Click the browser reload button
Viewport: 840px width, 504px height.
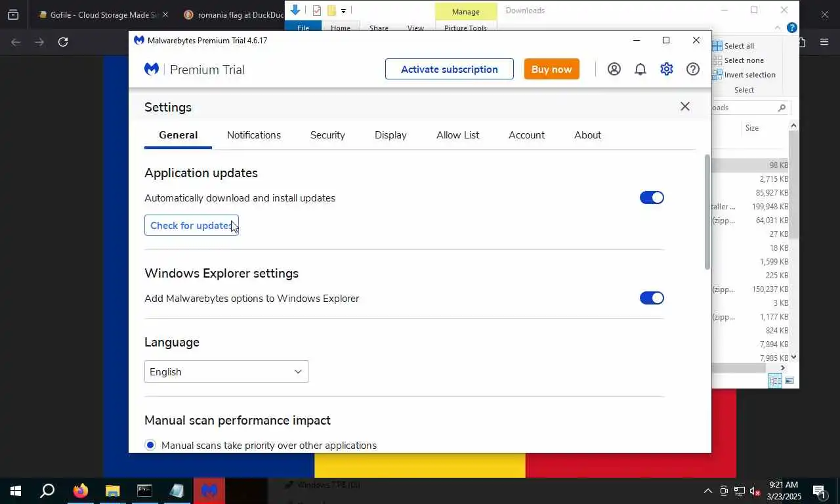click(x=63, y=42)
